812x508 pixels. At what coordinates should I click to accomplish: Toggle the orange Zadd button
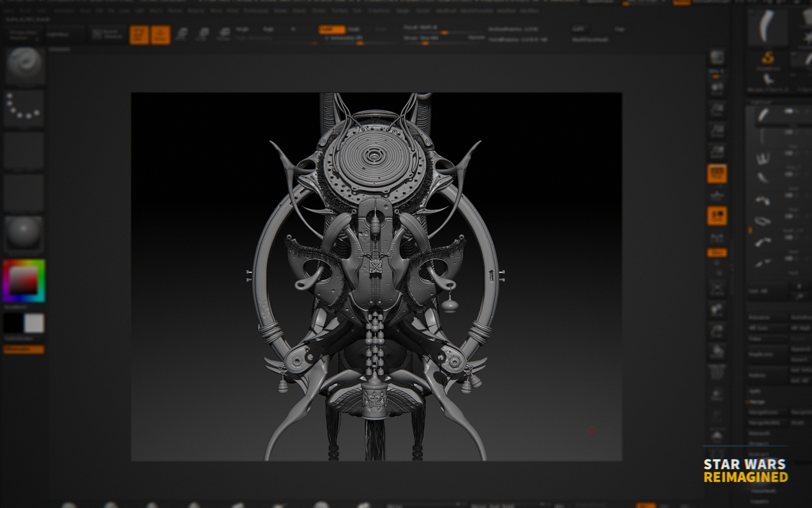click(x=332, y=29)
